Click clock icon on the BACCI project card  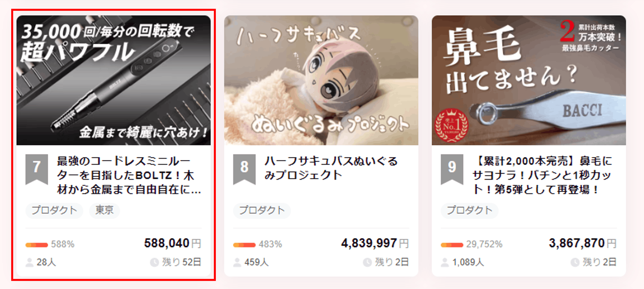(575, 262)
